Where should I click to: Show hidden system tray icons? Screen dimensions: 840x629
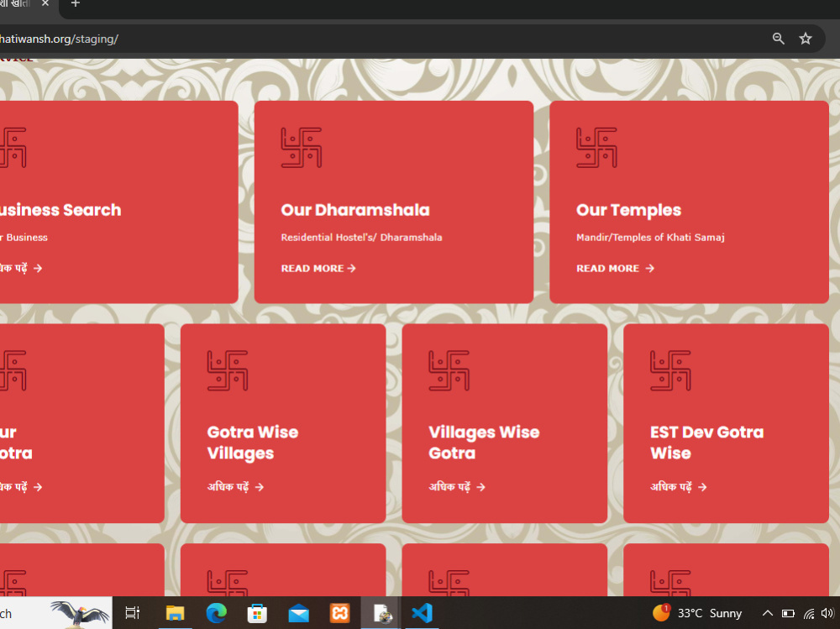tap(767, 613)
